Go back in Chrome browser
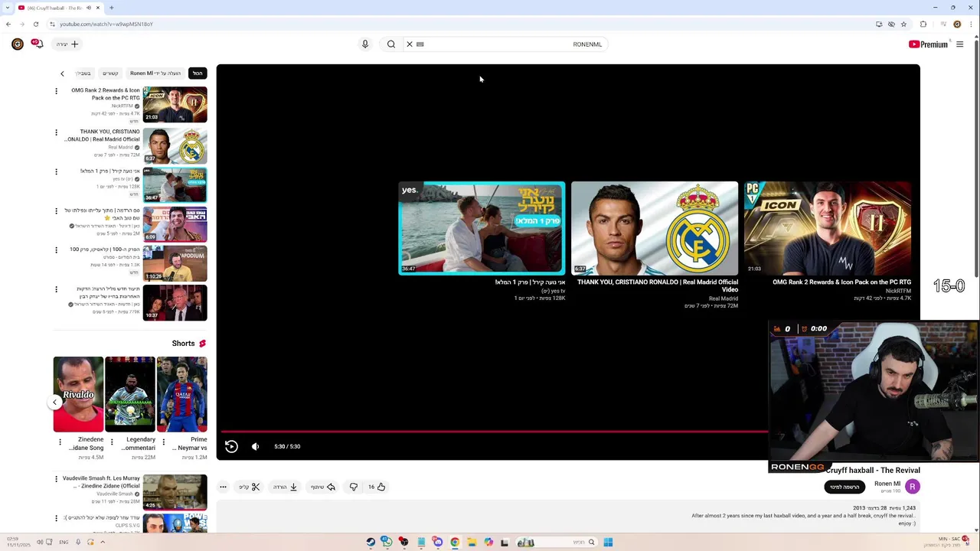Viewport: 980px width, 551px height. (8, 24)
